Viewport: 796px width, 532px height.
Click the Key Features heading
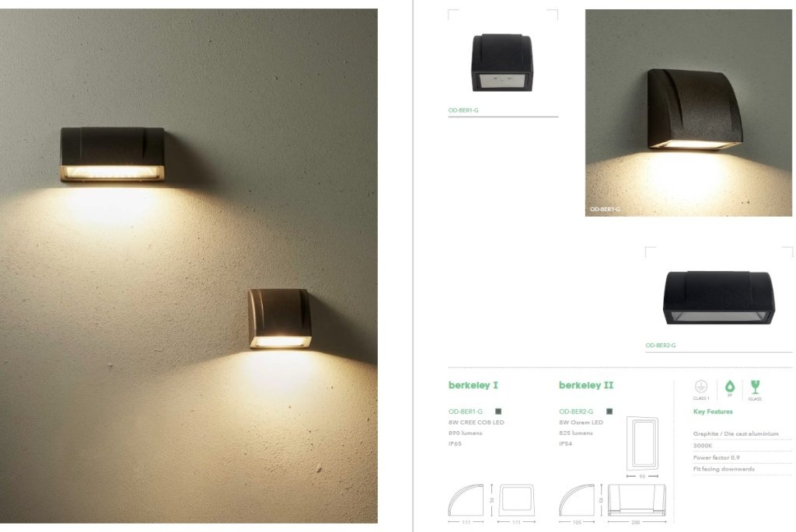[x=713, y=412]
